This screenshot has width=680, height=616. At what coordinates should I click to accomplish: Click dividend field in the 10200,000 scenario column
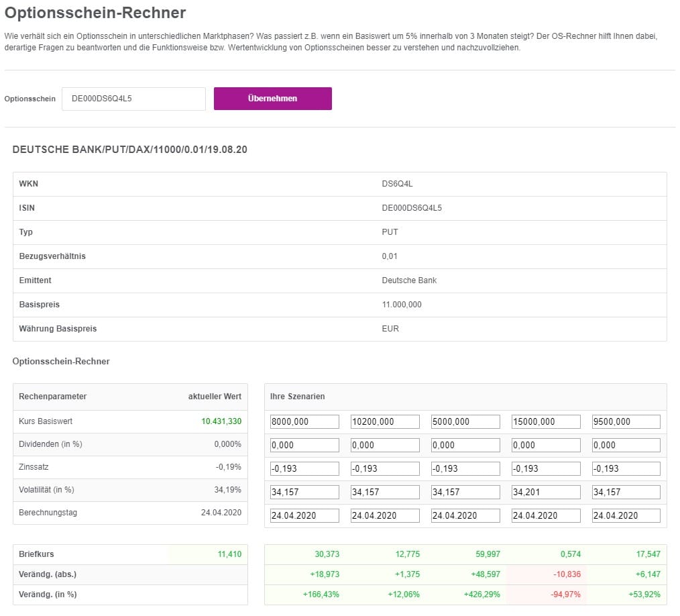coord(385,446)
